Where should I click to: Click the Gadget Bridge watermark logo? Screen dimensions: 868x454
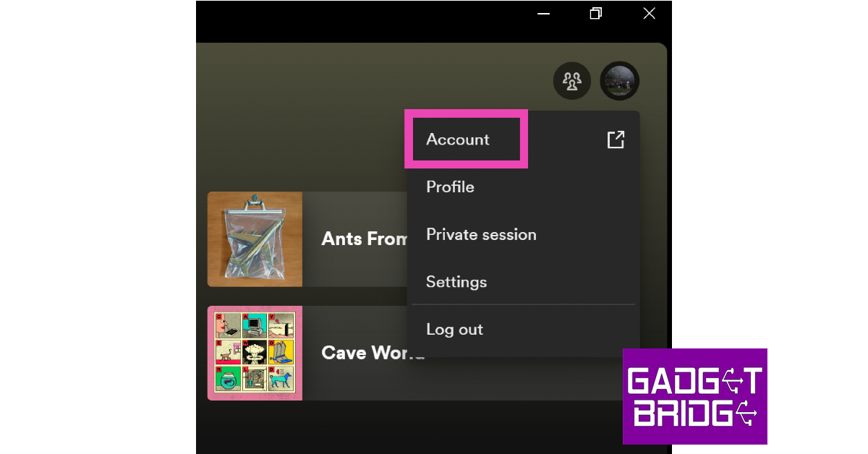tap(694, 396)
